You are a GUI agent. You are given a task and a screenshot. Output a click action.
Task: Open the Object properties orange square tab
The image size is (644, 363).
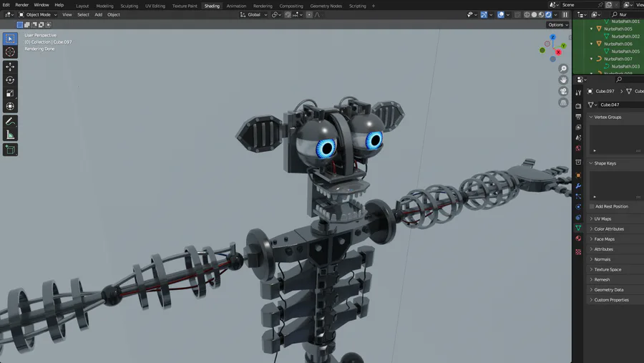pos(578,175)
